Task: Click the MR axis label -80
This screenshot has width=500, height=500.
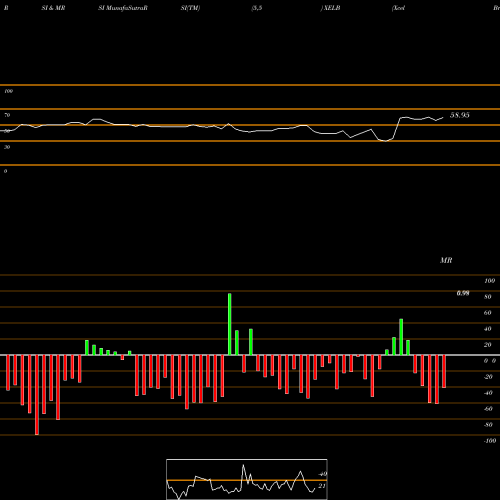Action: (488, 425)
